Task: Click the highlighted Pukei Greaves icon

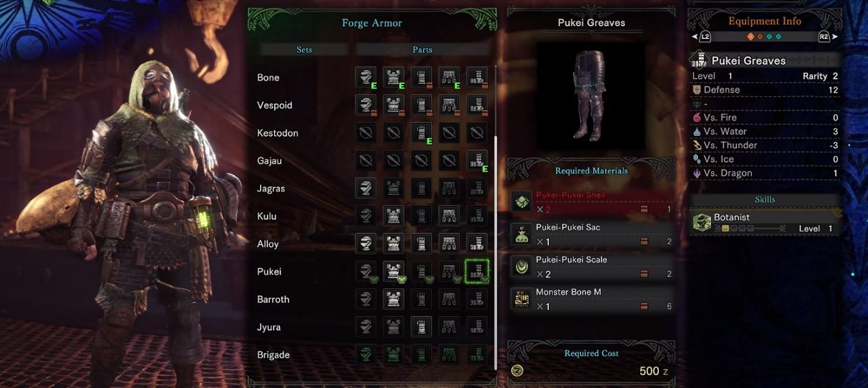Action: point(477,272)
